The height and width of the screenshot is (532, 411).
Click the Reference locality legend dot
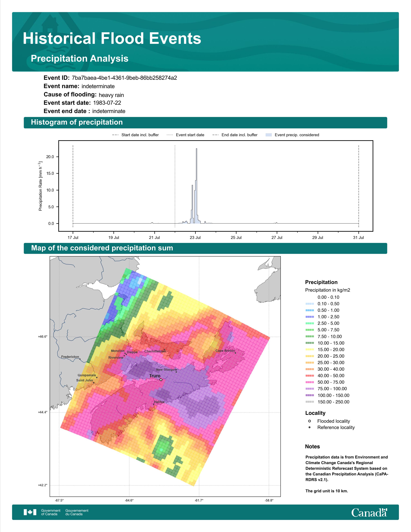coord(309,427)
